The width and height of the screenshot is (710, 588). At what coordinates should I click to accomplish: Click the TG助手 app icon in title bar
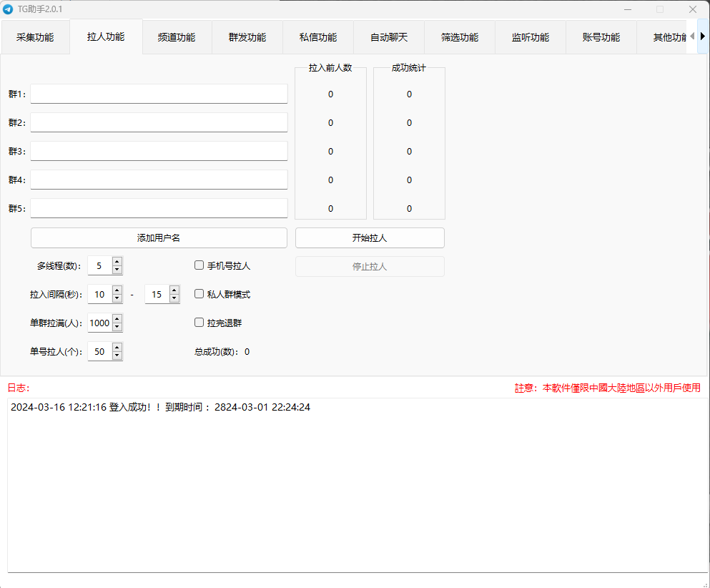pyautogui.click(x=9, y=9)
